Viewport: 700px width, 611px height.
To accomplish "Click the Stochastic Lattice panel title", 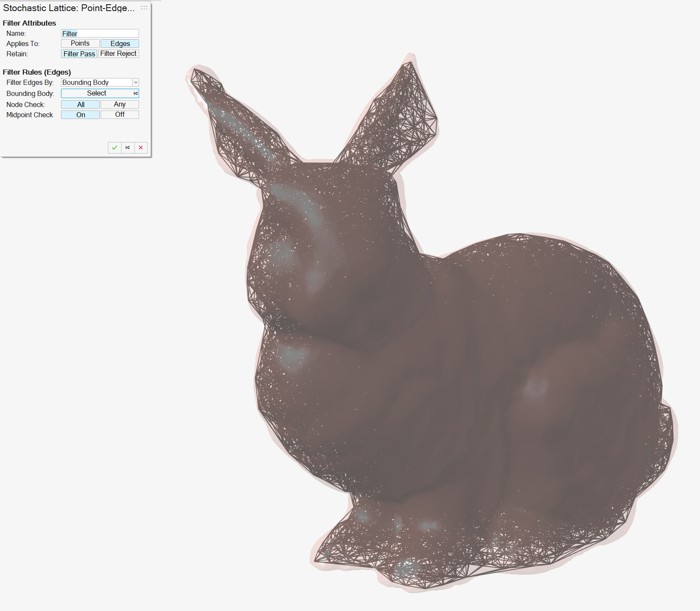I will click(x=69, y=8).
